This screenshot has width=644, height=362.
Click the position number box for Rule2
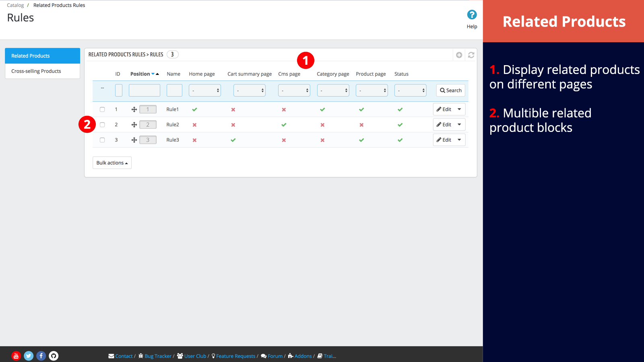pos(148,125)
